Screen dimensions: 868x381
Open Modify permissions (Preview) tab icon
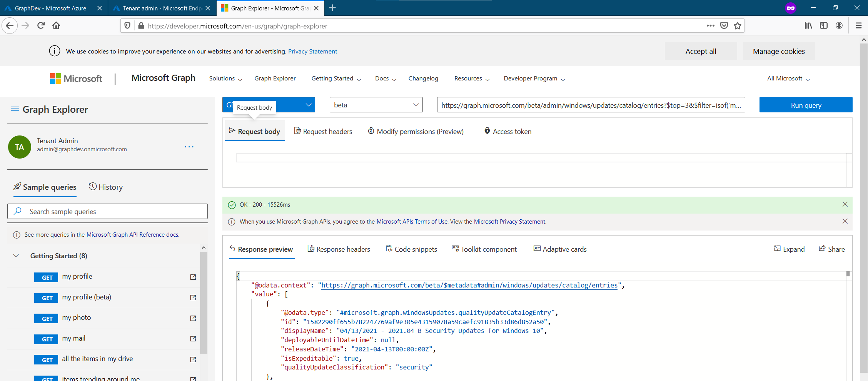[371, 131]
